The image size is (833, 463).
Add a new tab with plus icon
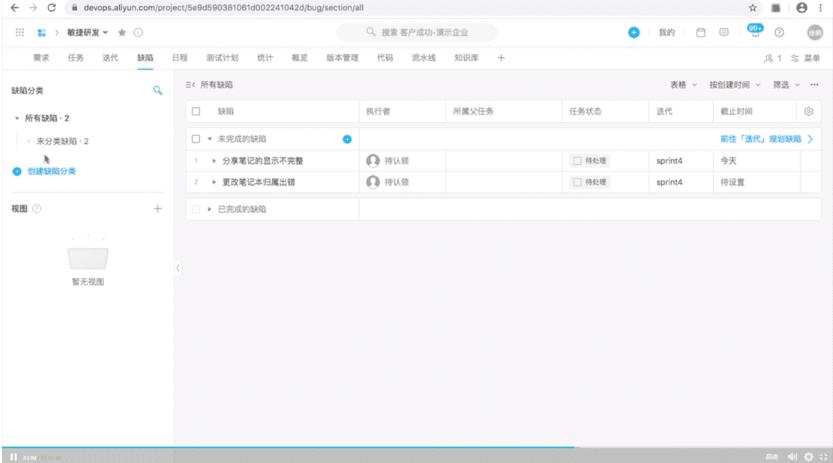500,58
